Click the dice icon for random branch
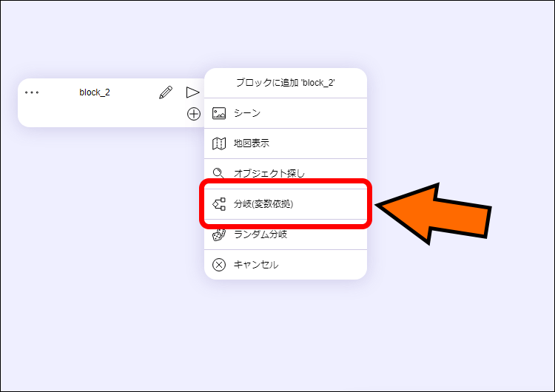Screen dimensions: 555x392 point(219,235)
